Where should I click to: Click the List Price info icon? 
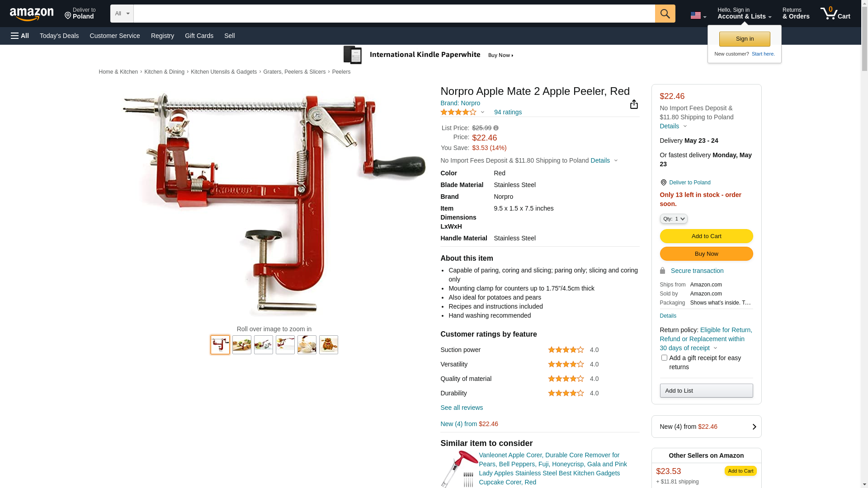(x=496, y=128)
